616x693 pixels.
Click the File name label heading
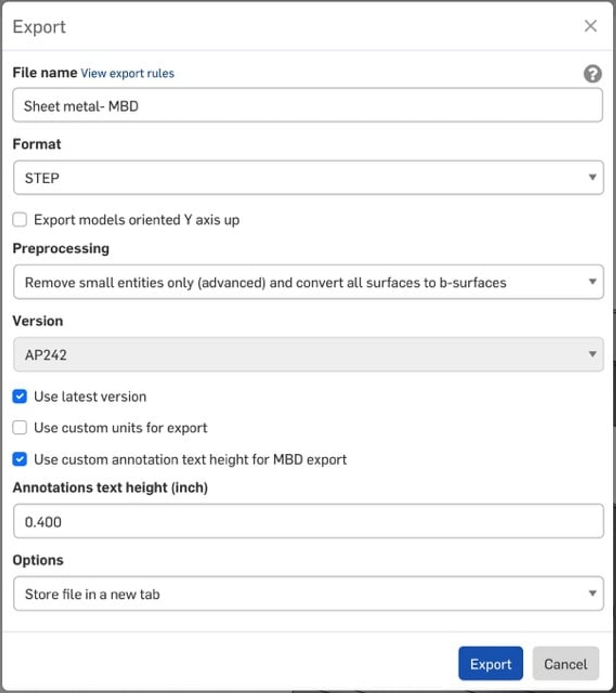[x=44, y=72]
